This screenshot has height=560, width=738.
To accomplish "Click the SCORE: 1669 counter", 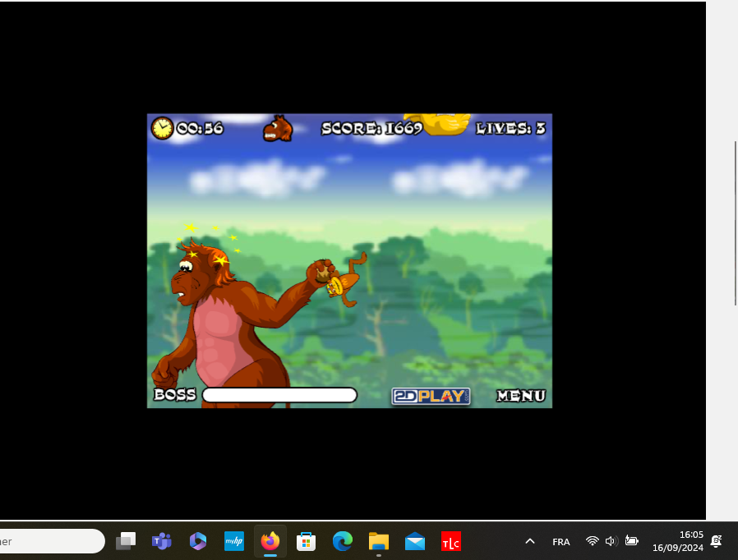I will 371,129.
